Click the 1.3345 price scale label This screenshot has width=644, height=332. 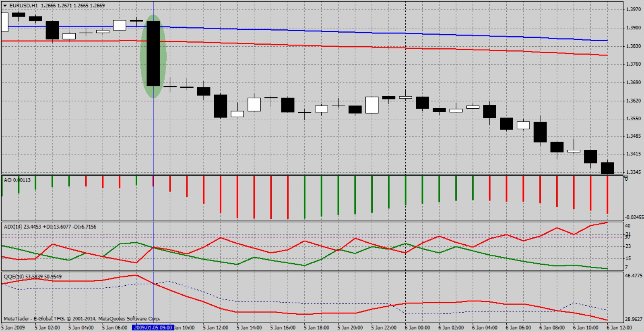click(633, 172)
